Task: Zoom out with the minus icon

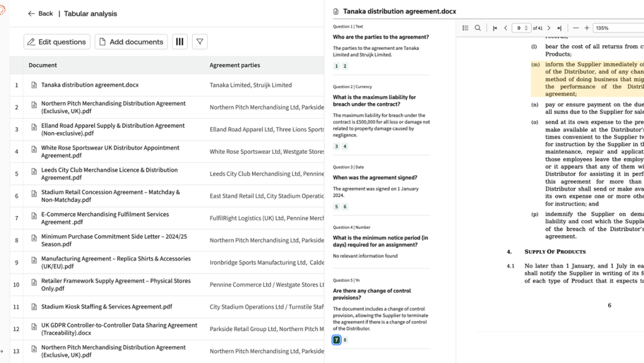Action: pyautogui.click(x=576, y=28)
